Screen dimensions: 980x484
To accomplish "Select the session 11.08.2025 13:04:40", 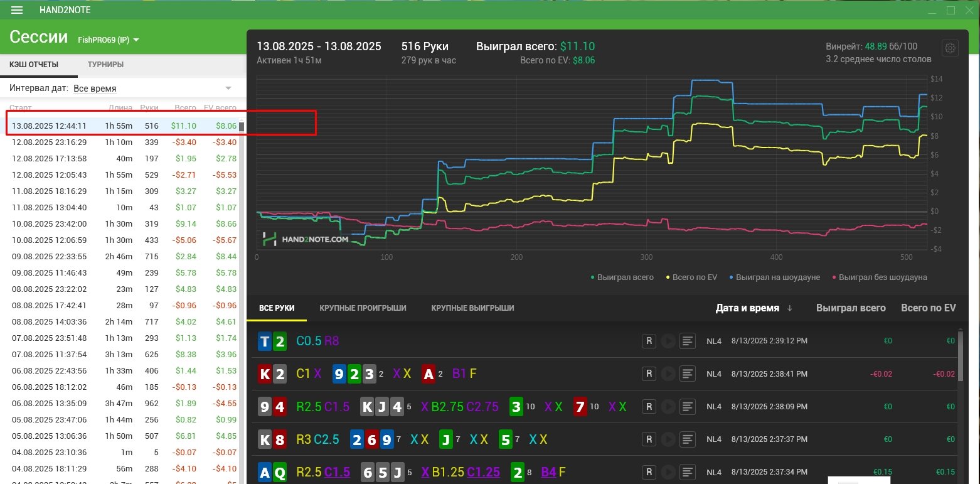I will (123, 207).
